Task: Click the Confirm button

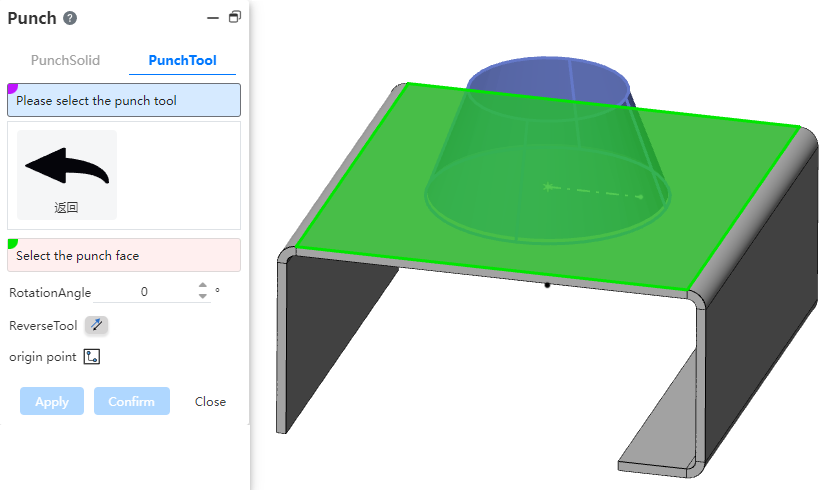Action: click(132, 401)
